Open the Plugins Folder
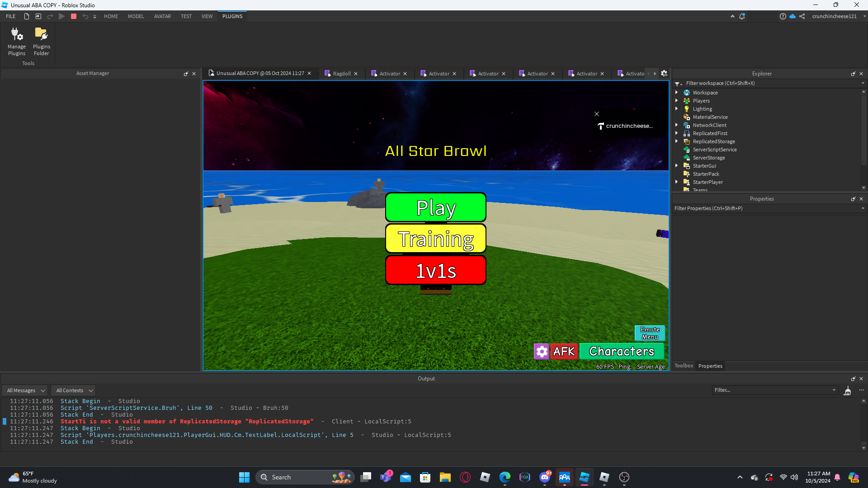Viewport: 868px width, 488px height. coord(41,41)
